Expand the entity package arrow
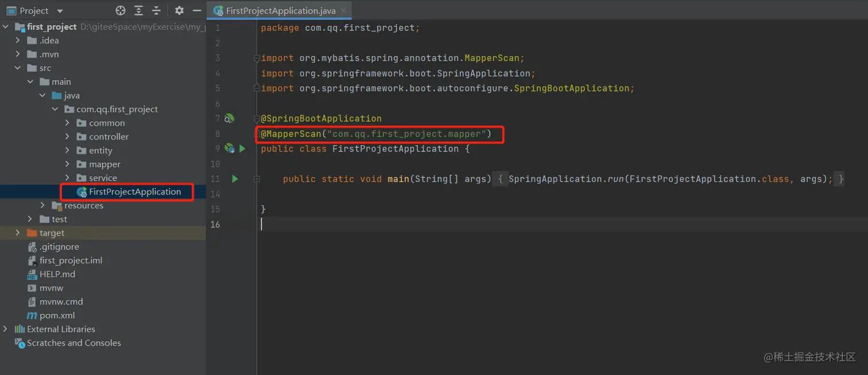The height and width of the screenshot is (375, 868). (67, 150)
